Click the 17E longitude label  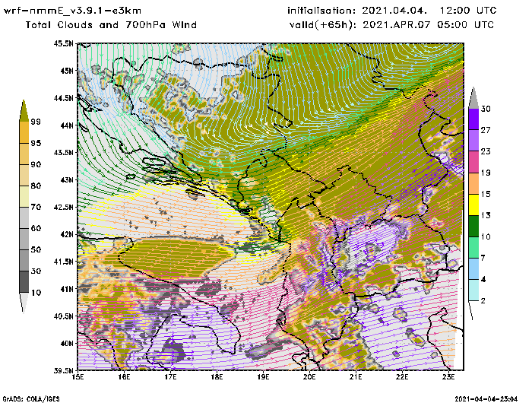(171, 377)
